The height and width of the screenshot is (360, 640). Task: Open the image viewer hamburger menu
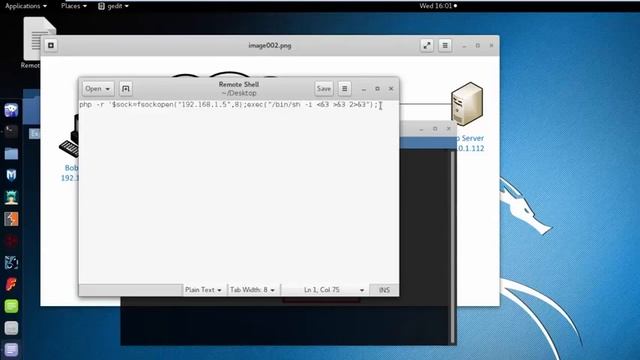[x=445, y=45]
